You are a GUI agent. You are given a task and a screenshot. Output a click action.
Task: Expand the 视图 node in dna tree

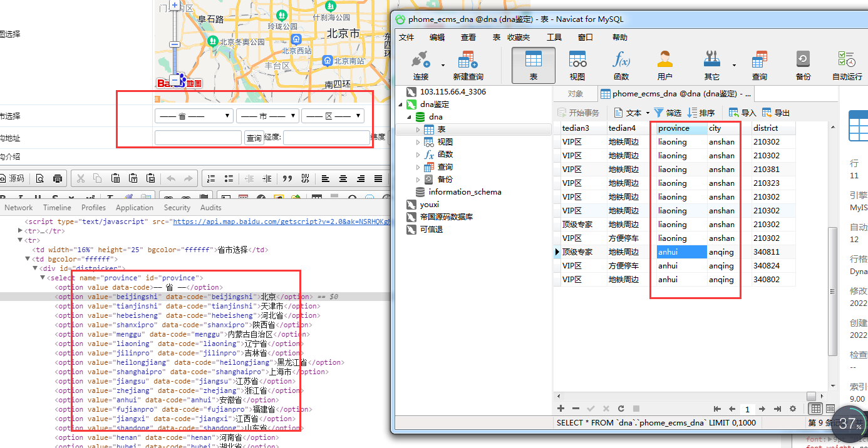[x=418, y=142]
